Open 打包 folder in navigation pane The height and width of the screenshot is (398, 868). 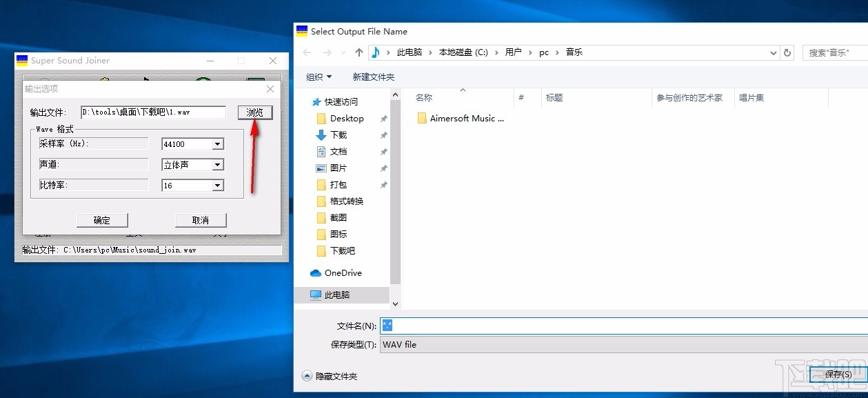(339, 185)
